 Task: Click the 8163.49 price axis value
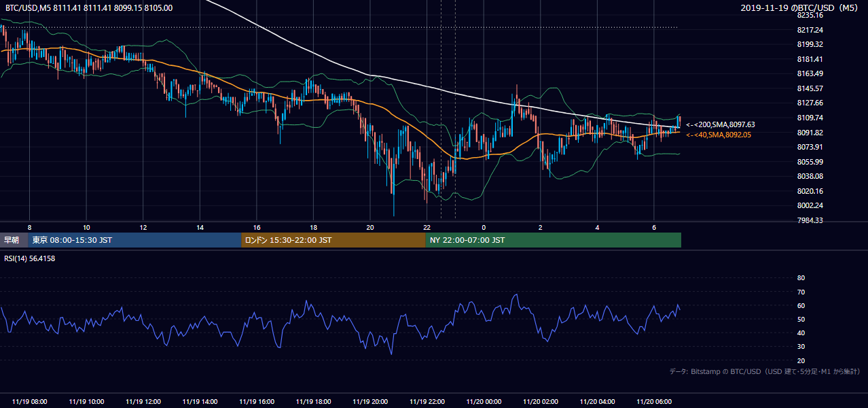[x=810, y=73]
